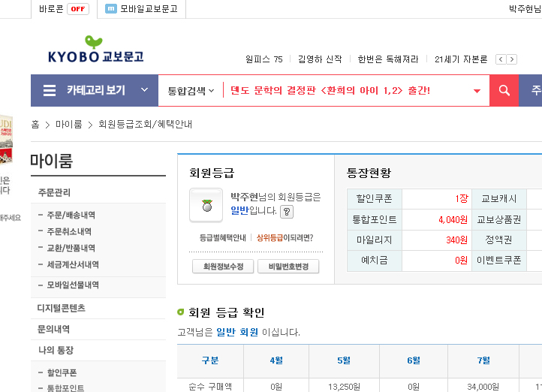Open 상위등급이되려면? link
Image resolution: width=542 pixels, height=392 pixels.
285,238
